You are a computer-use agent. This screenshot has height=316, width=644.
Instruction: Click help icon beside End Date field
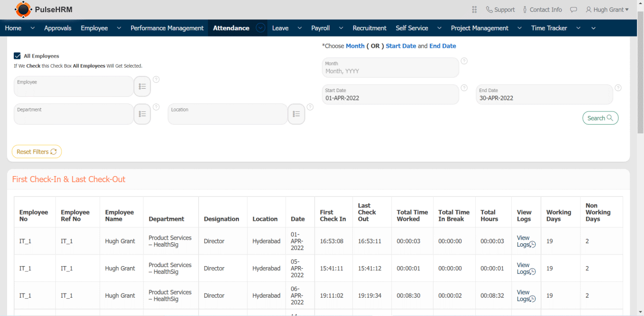tap(618, 88)
